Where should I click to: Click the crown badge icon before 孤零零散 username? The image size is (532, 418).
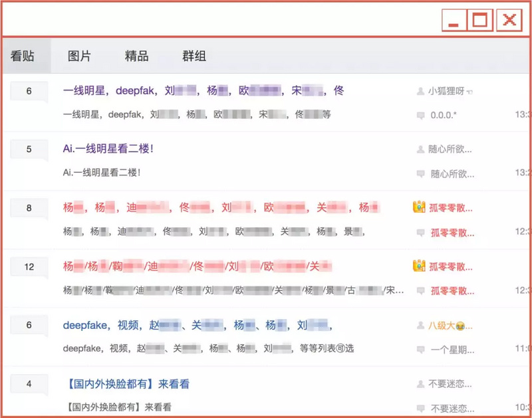point(419,207)
